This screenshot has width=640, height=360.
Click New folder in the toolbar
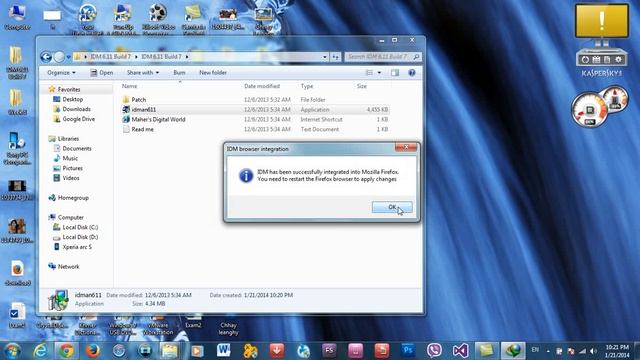213,73
